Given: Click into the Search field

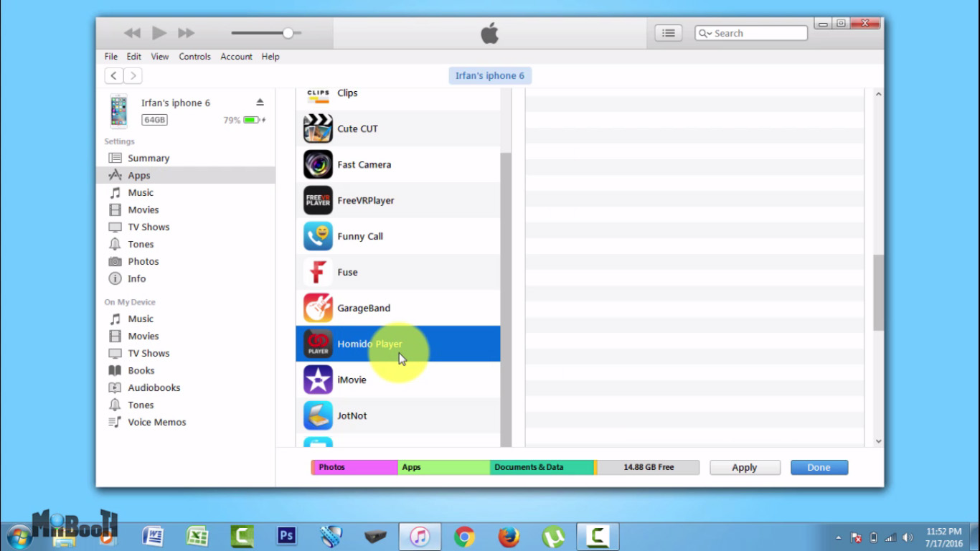Looking at the screenshot, I should (x=751, y=33).
